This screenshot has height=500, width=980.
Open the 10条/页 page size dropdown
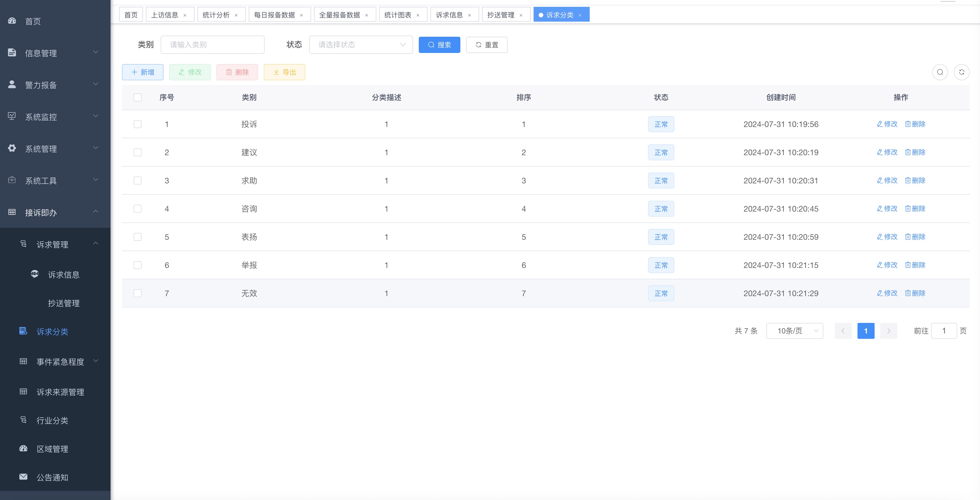795,331
